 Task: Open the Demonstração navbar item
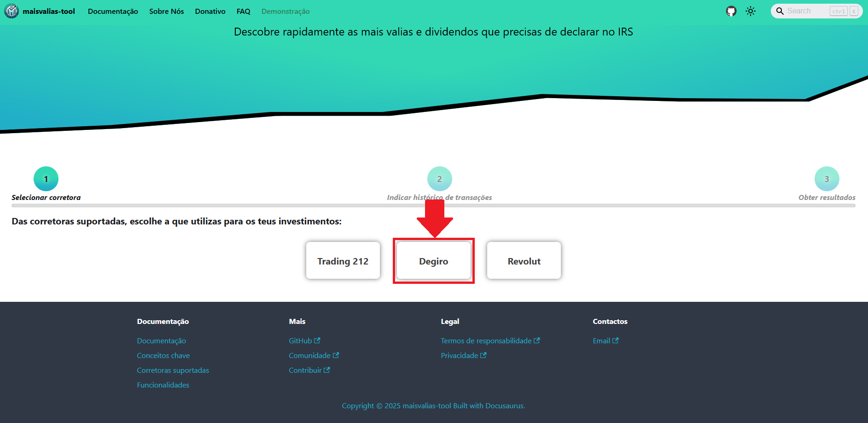(285, 11)
